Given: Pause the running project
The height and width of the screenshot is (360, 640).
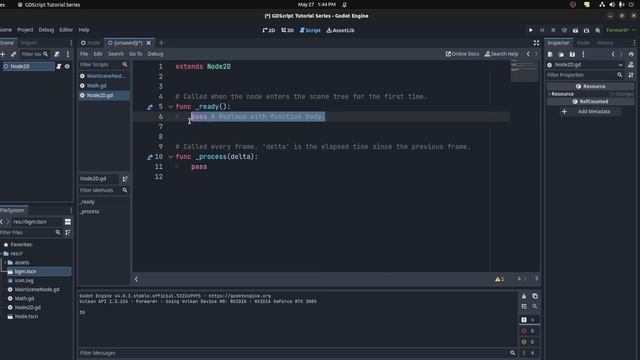Looking at the screenshot, I should (x=542, y=30).
